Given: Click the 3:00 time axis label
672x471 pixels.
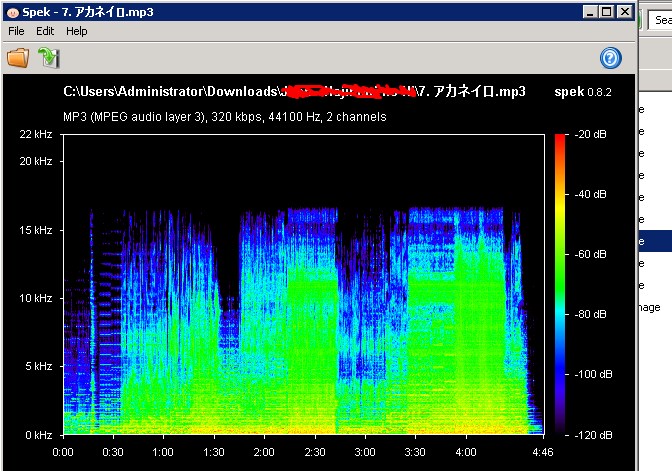Looking at the screenshot, I should click(x=365, y=452).
